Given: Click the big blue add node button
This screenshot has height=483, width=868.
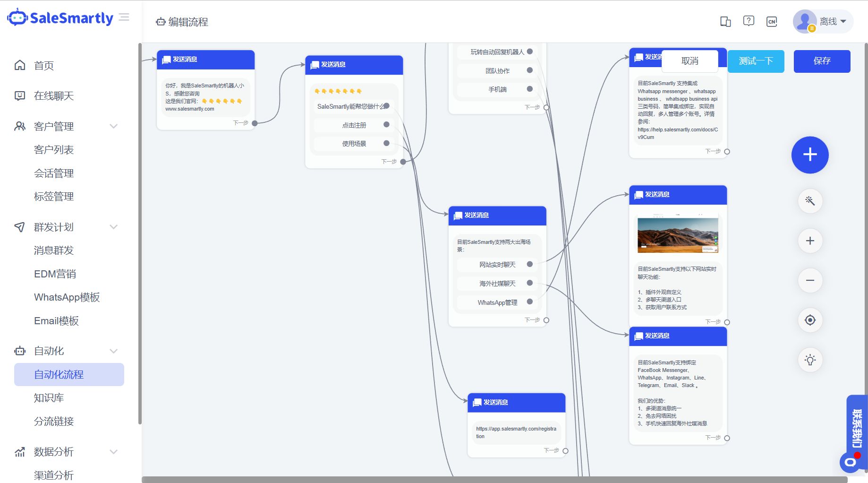Looking at the screenshot, I should click(810, 155).
